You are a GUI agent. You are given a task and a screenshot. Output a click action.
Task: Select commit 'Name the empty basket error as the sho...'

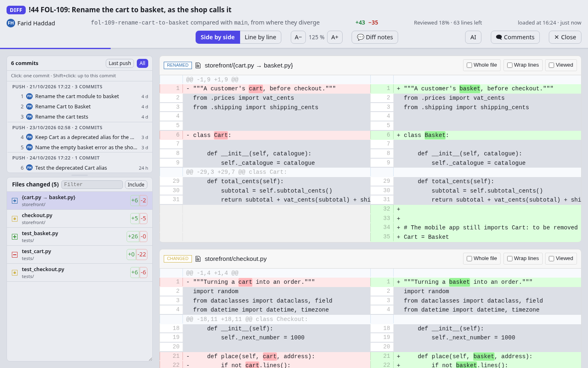point(80,147)
